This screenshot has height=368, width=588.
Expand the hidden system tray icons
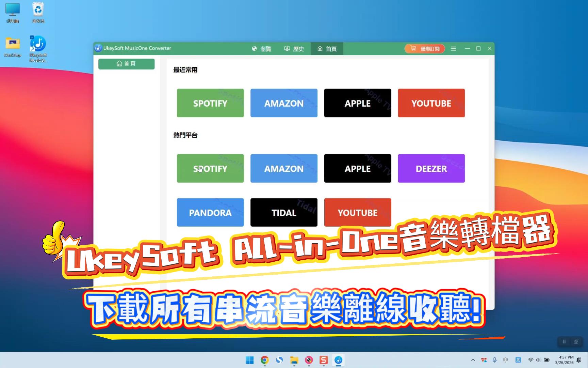point(473,360)
